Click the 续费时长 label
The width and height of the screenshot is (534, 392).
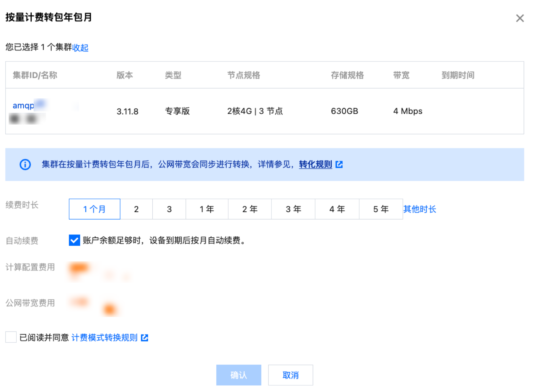(x=22, y=205)
